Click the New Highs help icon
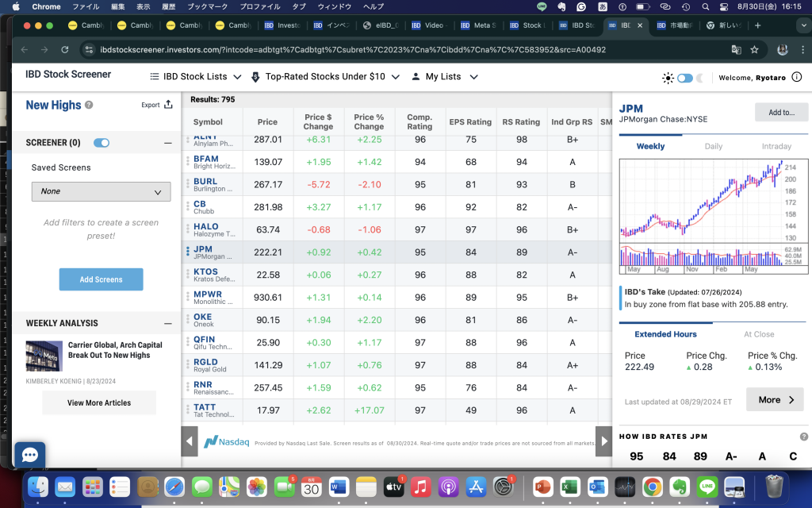This screenshot has height=508, width=812. pyautogui.click(x=89, y=105)
